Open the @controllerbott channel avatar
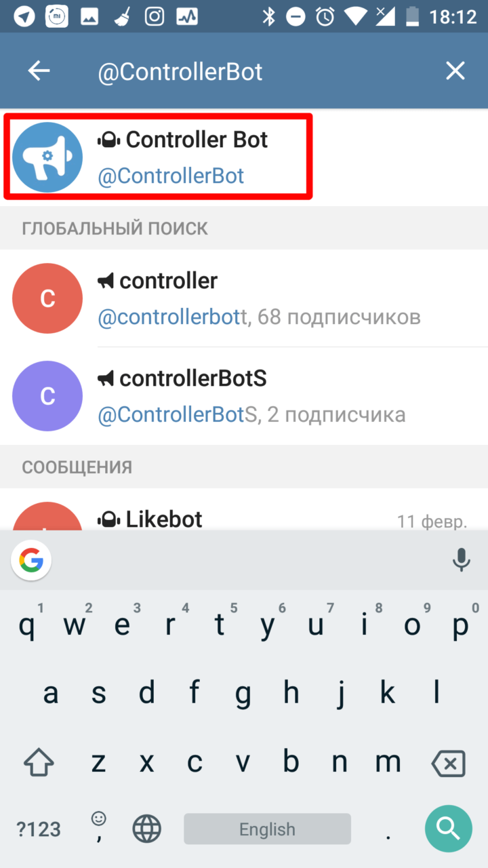Image resolution: width=488 pixels, height=868 pixels. click(x=47, y=298)
